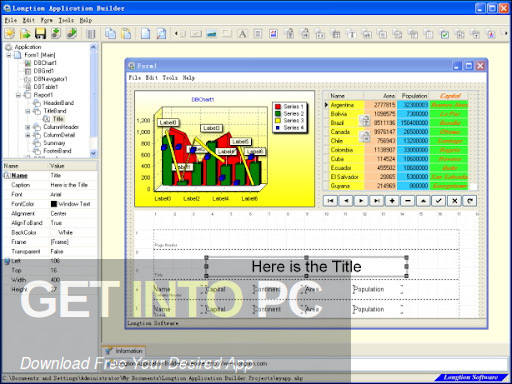
Task: Select HeaderBand in the component tree
Action: tap(58, 103)
